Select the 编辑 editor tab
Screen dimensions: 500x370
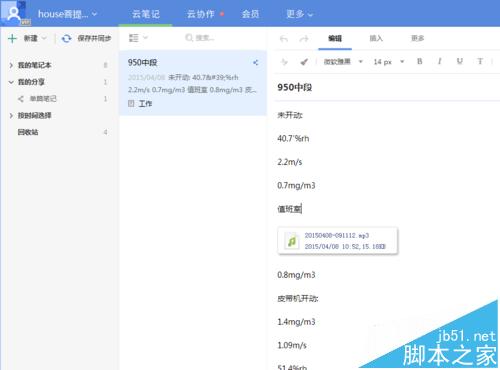pos(335,38)
